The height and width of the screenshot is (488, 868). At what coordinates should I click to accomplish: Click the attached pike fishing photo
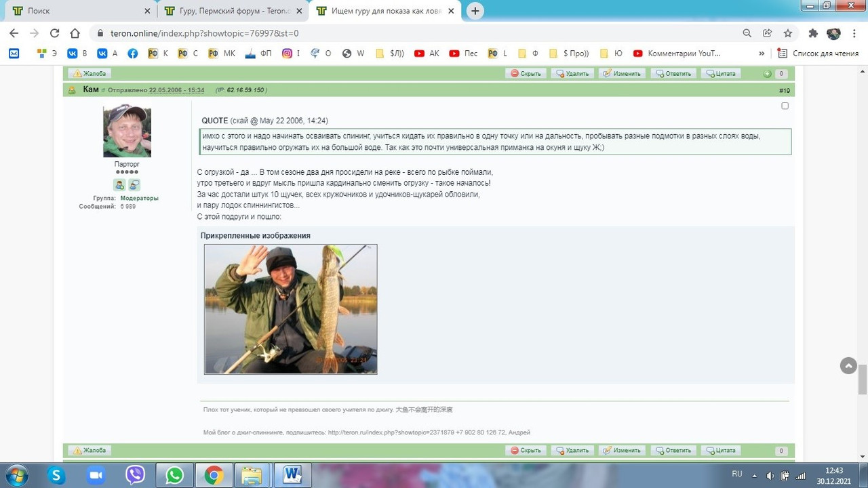point(290,308)
